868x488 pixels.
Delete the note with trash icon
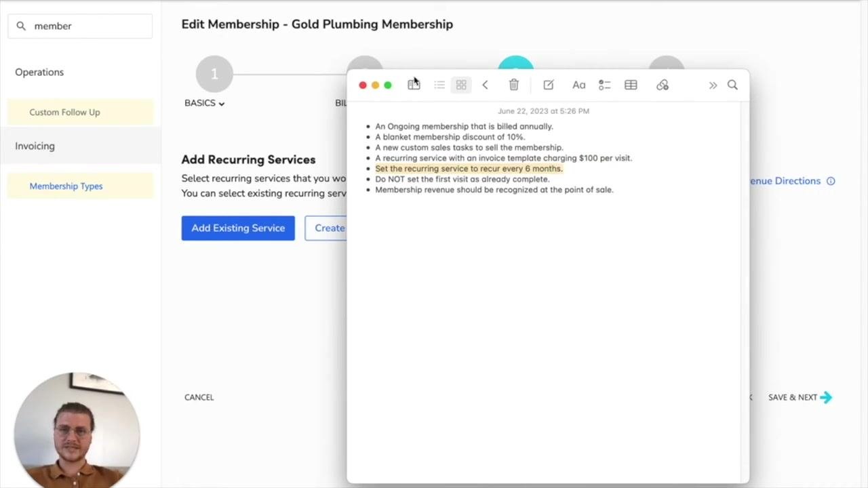click(514, 85)
